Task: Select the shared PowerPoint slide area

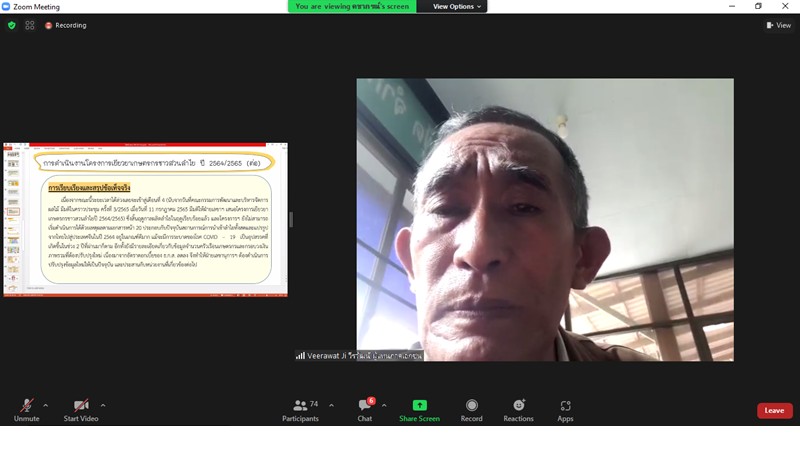Action: [x=145, y=220]
